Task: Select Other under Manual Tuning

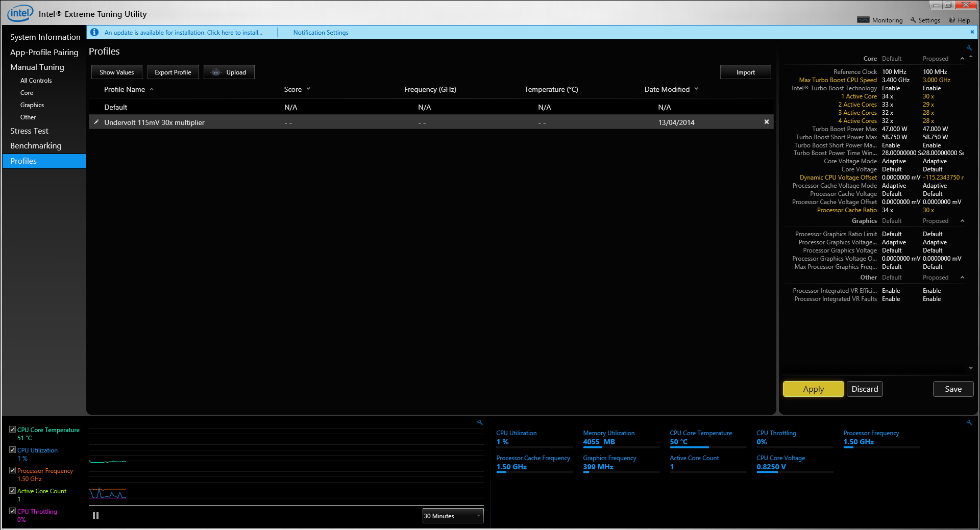Action: pos(28,117)
